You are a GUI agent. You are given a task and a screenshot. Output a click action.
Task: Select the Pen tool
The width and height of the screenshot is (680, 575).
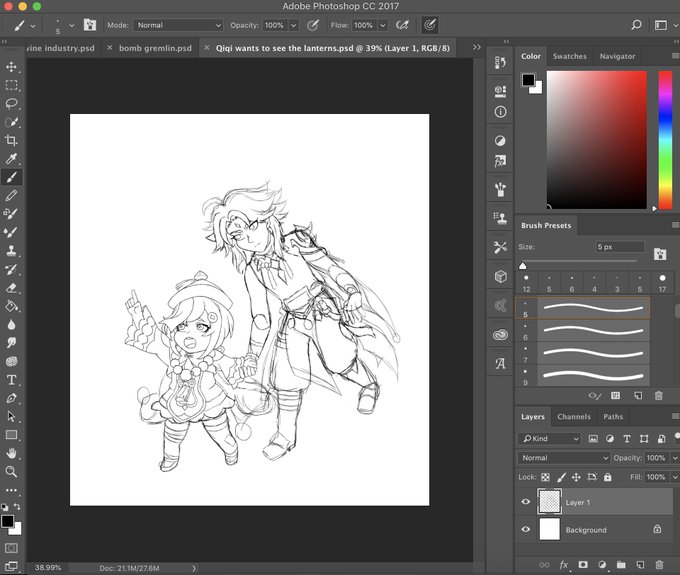[11, 398]
